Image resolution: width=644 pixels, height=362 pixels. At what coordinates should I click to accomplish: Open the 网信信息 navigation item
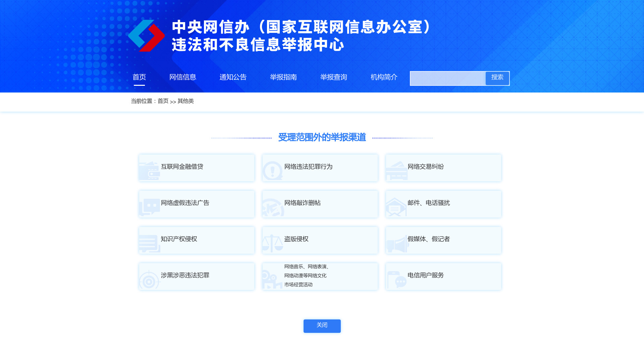click(183, 77)
